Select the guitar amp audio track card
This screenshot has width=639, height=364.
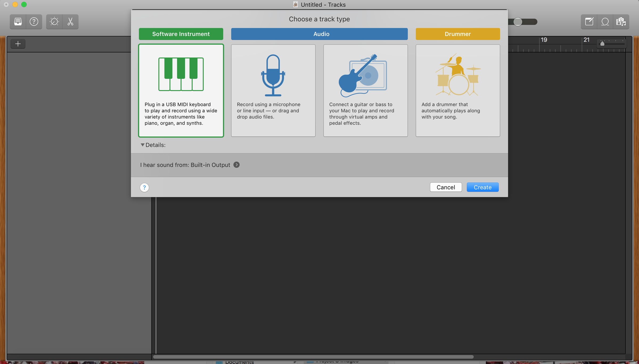(366, 91)
